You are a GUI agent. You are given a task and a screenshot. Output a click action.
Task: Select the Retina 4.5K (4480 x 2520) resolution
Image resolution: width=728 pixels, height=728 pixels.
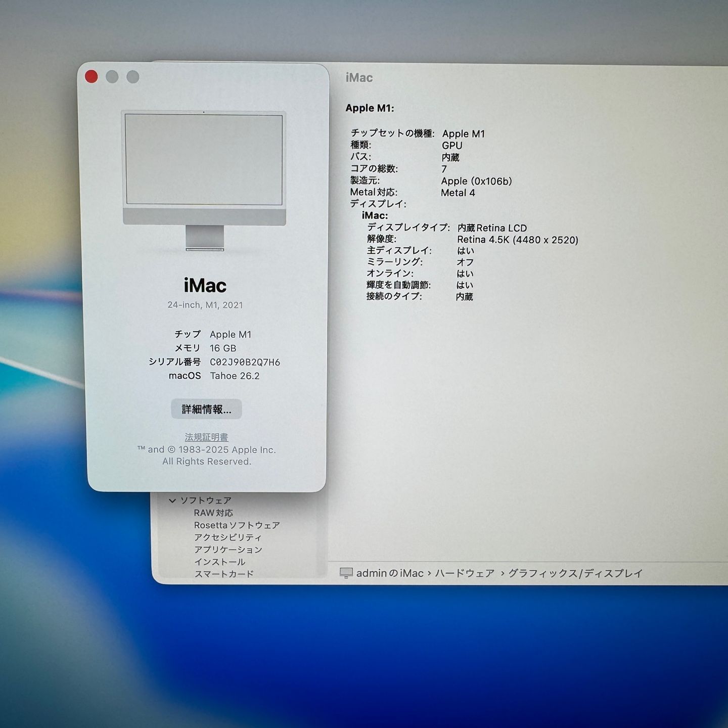click(x=518, y=240)
